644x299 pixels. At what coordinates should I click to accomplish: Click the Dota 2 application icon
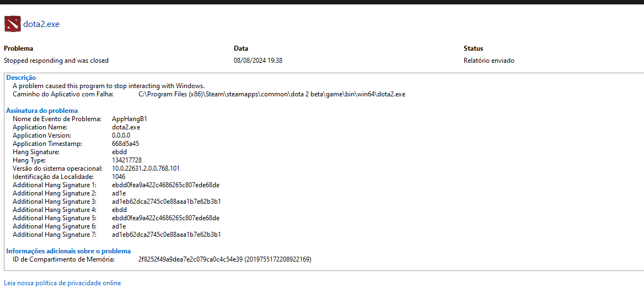click(x=12, y=24)
